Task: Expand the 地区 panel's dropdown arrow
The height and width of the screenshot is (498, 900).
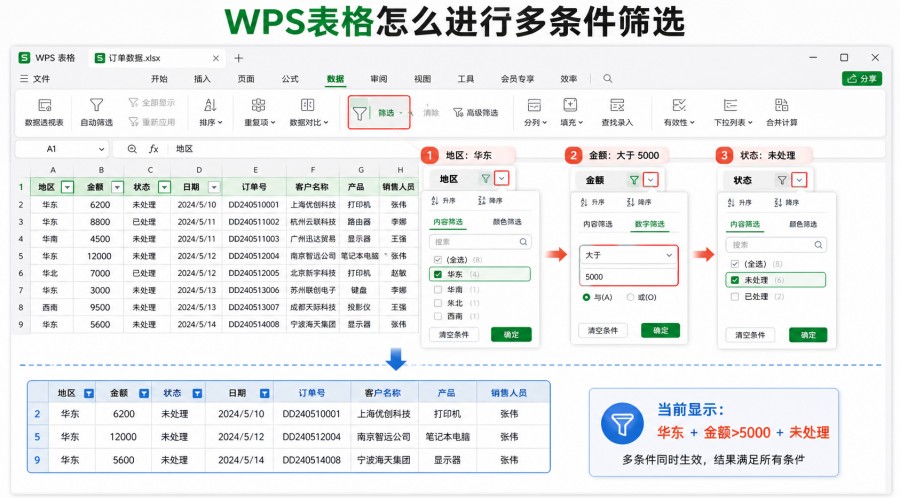Action: (x=502, y=178)
